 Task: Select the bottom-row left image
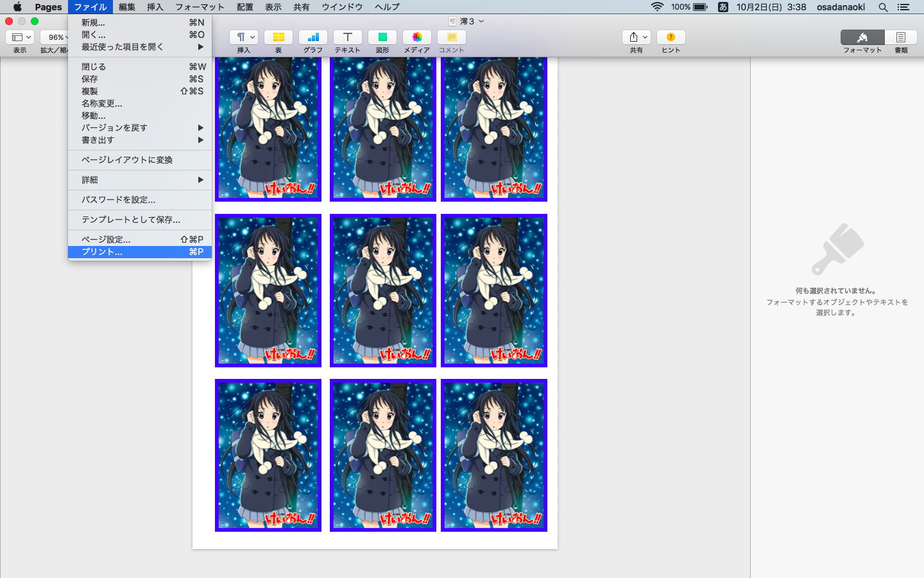268,455
